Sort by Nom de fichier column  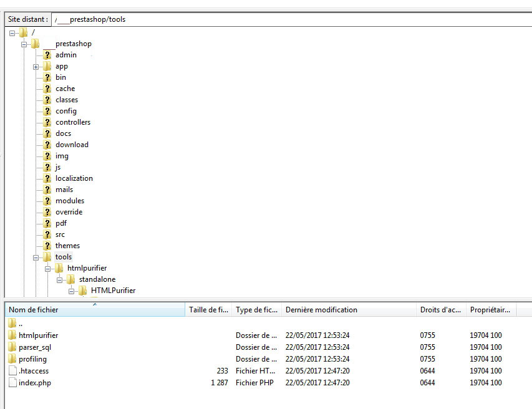pyautogui.click(x=95, y=309)
